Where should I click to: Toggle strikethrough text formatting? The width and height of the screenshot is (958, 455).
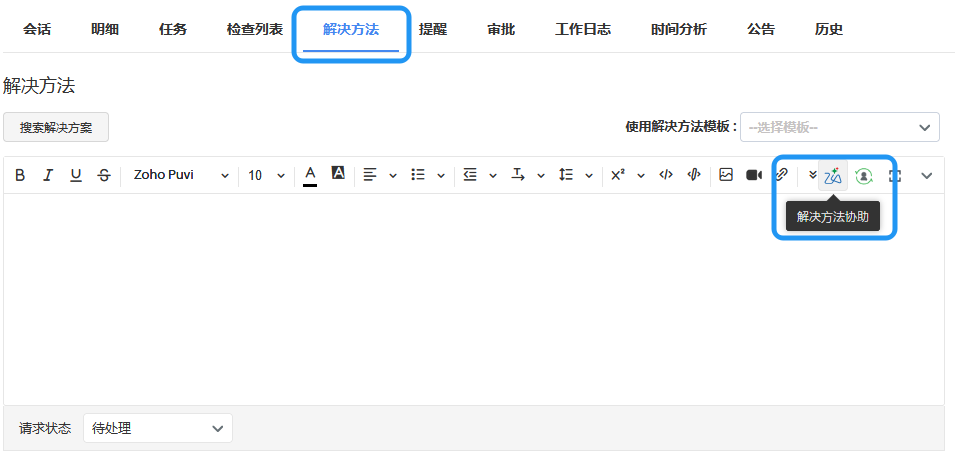[104, 175]
